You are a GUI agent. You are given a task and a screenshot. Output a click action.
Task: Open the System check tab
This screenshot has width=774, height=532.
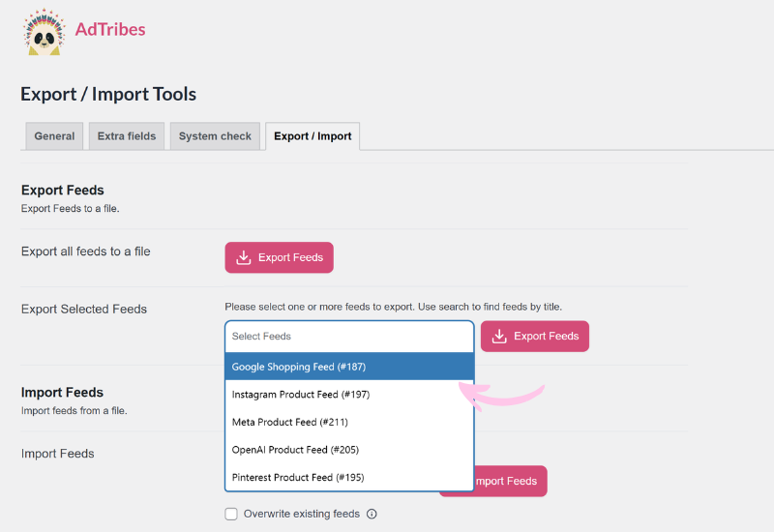[x=215, y=136]
